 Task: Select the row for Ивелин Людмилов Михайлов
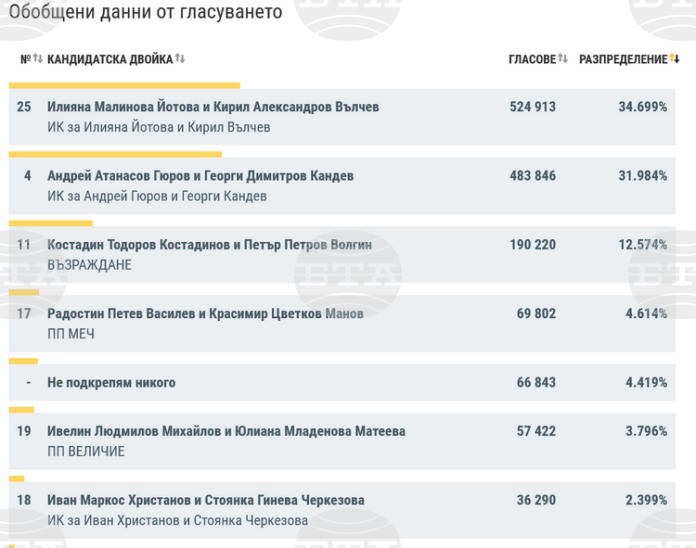(x=342, y=441)
